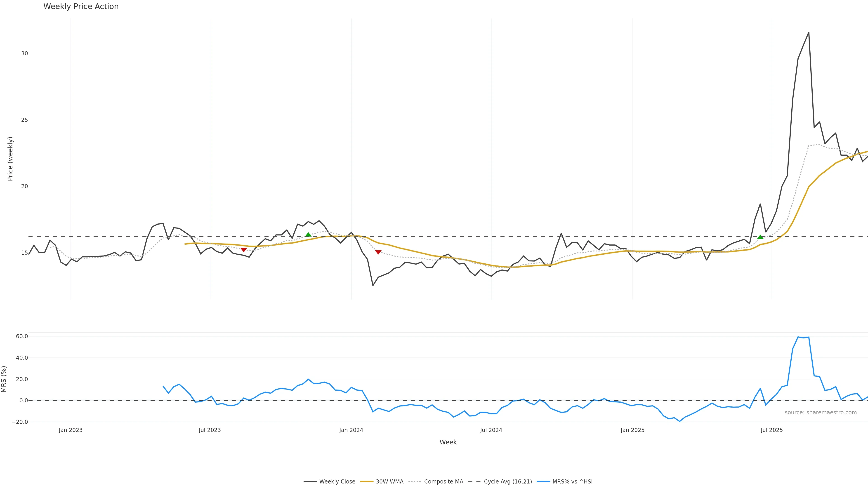Click the MRS (%) y-axis title
Screen dimensions: 868x488
[x=4, y=379]
